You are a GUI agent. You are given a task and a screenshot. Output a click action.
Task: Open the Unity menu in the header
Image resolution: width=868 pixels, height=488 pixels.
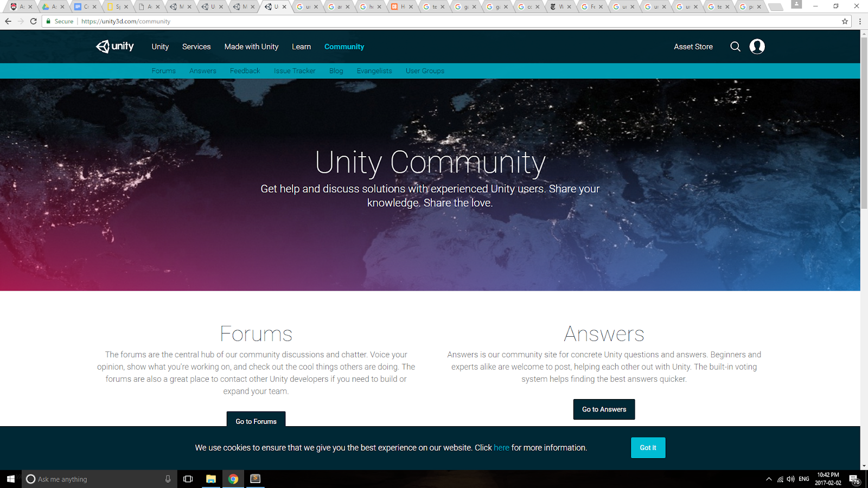[160, 47]
